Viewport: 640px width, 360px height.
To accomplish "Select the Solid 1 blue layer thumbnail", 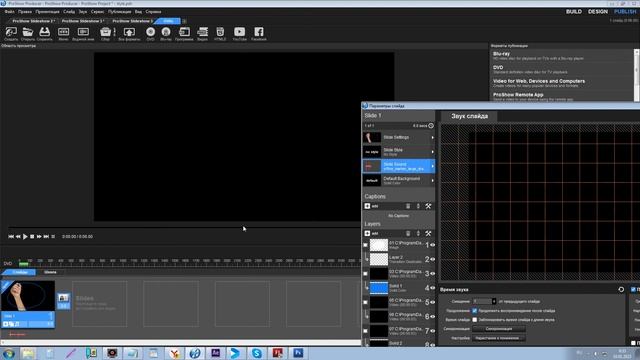I will [x=379, y=288].
